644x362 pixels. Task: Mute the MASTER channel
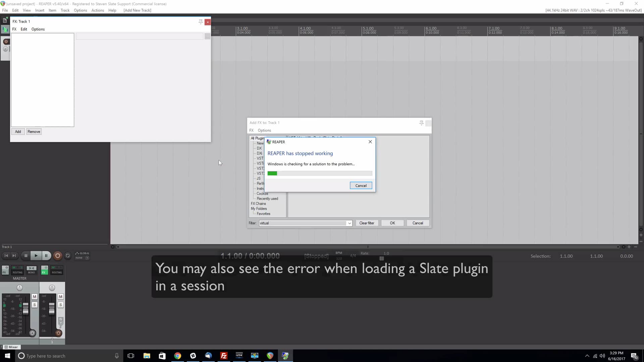tap(35, 297)
